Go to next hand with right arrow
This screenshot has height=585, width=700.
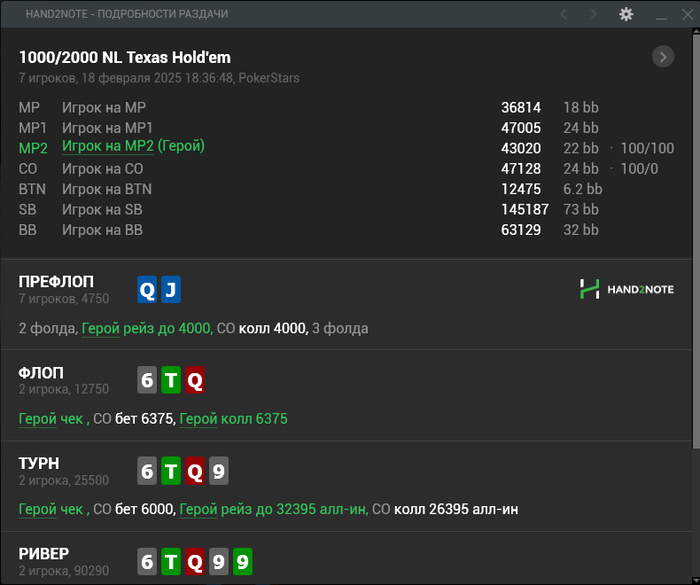pyautogui.click(x=593, y=14)
